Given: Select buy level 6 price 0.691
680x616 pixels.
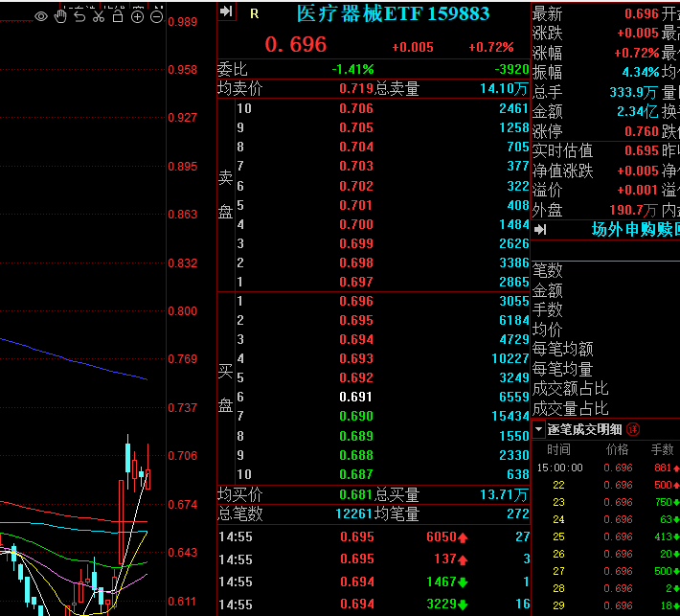Looking at the screenshot, I should (356, 397).
